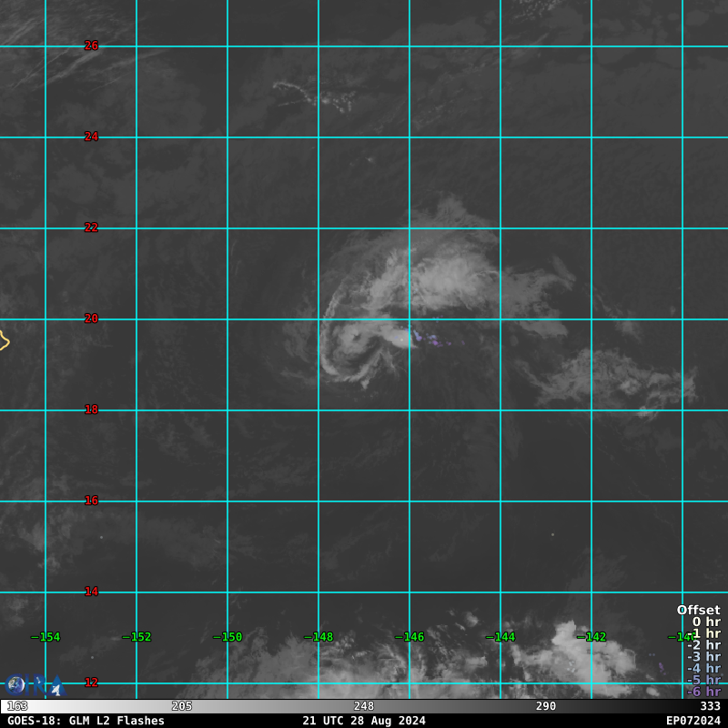Click the 248 value on the colorbar

364,706
